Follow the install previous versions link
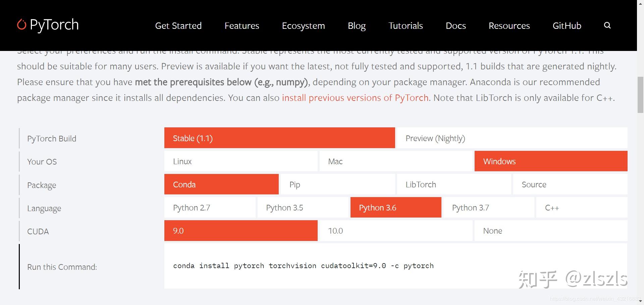Screen dimensions: 644x305 pyautogui.click(x=355, y=98)
